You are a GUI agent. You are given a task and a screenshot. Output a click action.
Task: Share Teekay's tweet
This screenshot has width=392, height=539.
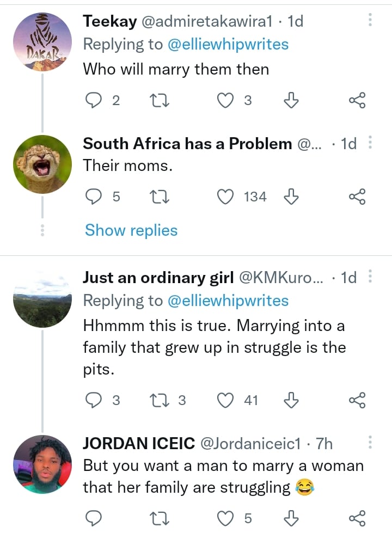(357, 100)
